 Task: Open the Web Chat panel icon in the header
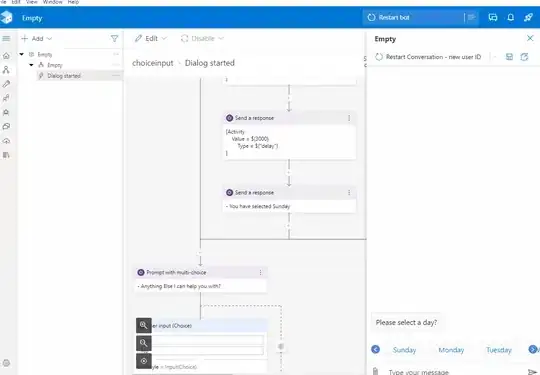pos(493,17)
